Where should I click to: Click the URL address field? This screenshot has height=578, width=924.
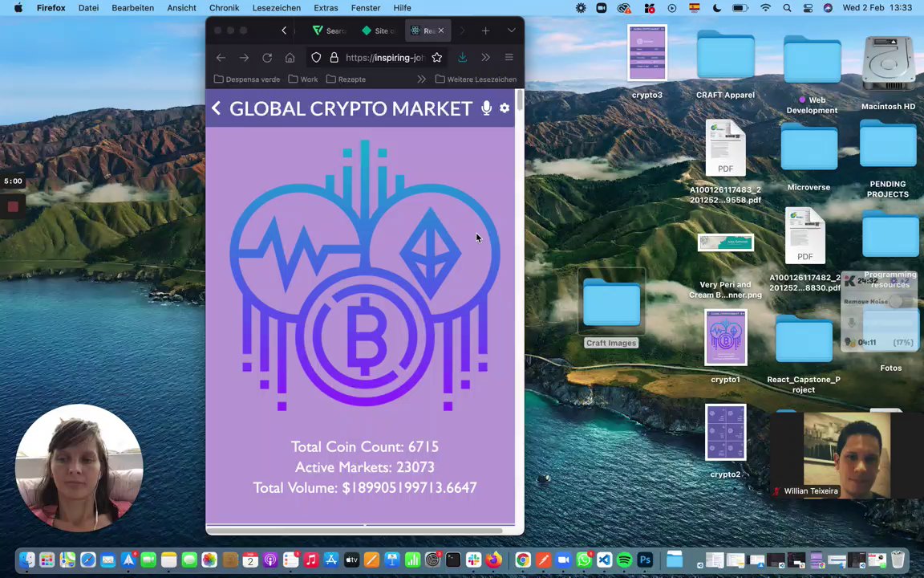(385, 57)
